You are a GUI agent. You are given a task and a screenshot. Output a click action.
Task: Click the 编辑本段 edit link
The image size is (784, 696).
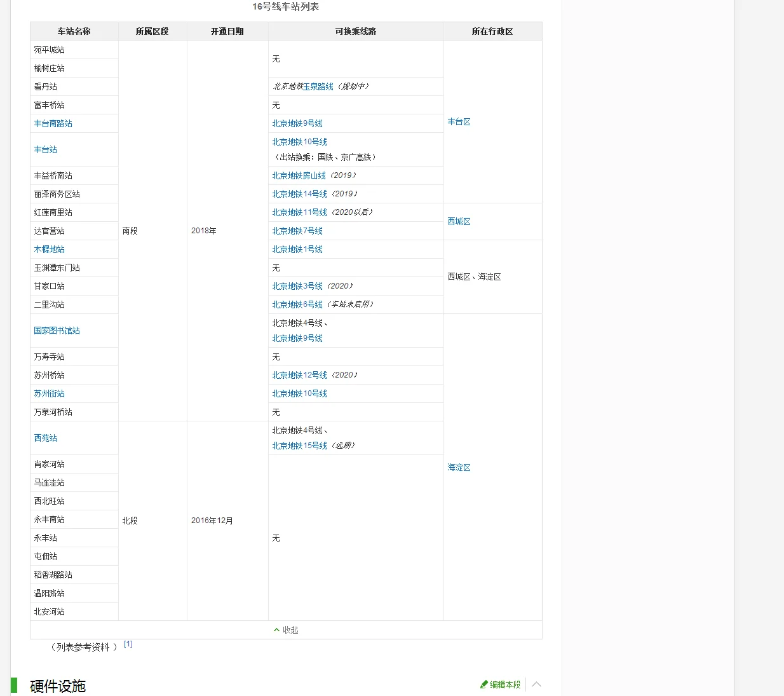[503, 685]
